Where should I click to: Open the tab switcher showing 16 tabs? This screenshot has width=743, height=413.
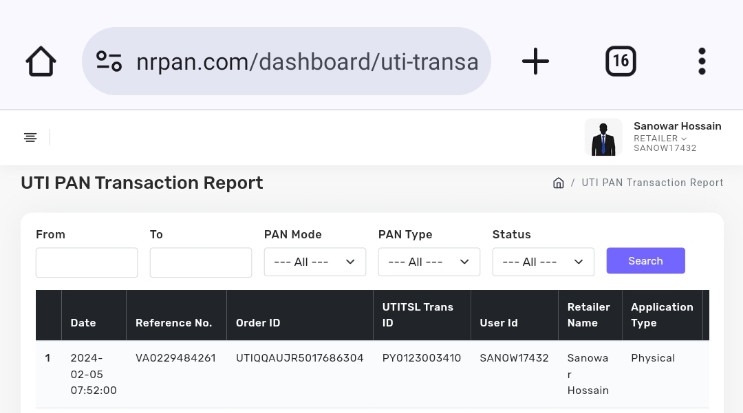(x=620, y=62)
